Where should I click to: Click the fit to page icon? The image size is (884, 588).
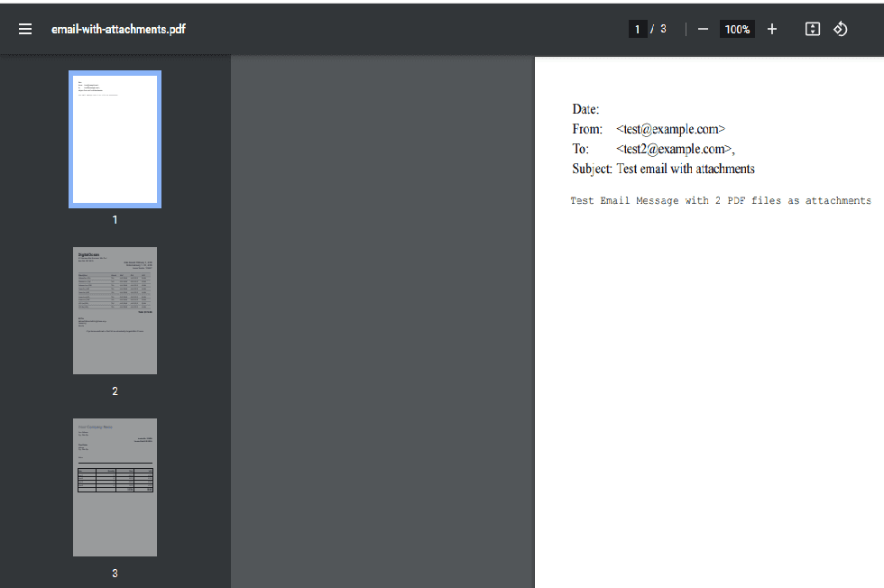[812, 29]
